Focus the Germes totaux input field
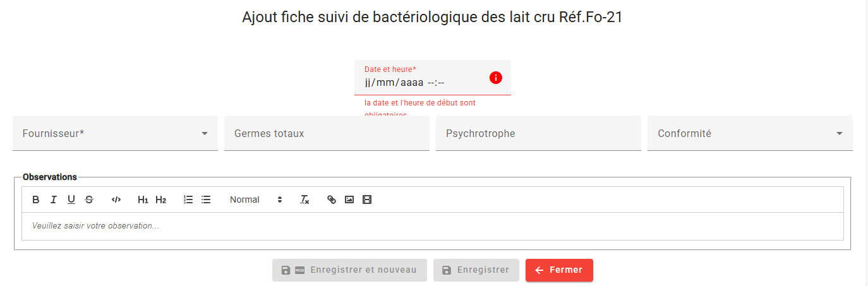Screen dimensions: 868x286 click(x=327, y=133)
